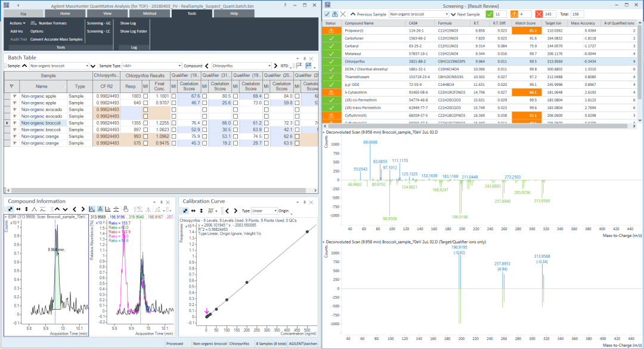The height and width of the screenshot is (349, 644).
Task: Switch to View ribbon tab
Action: [107, 14]
